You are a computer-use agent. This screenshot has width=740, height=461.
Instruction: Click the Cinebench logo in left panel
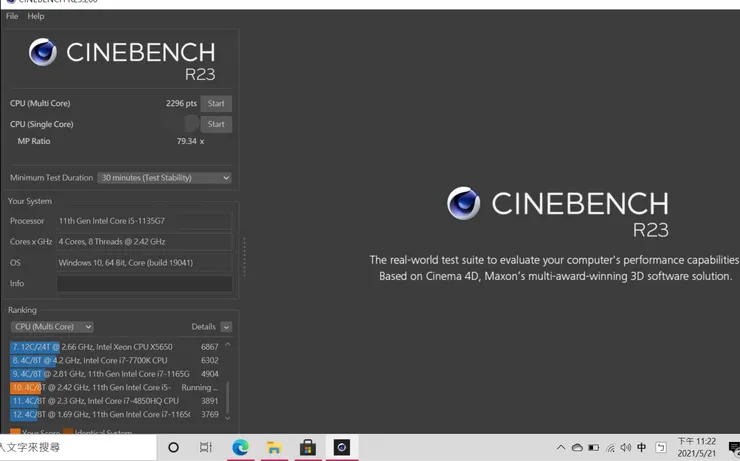tap(122, 59)
